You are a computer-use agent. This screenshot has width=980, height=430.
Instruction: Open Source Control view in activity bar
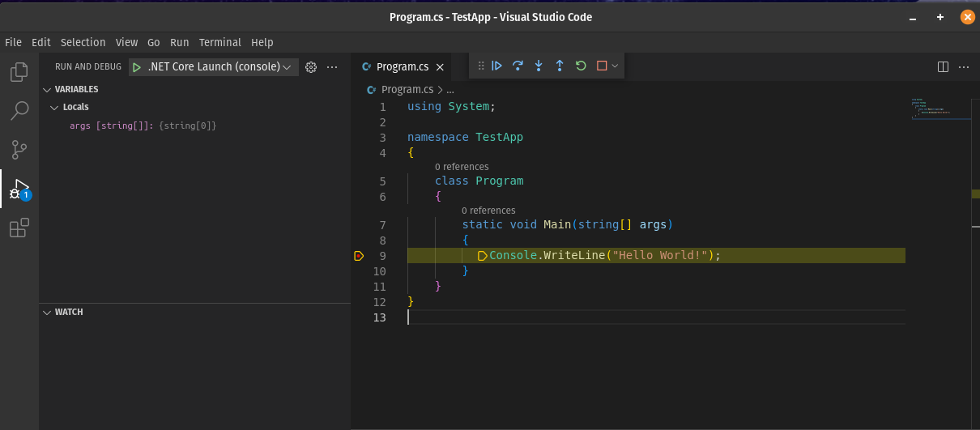pos(19,150)
